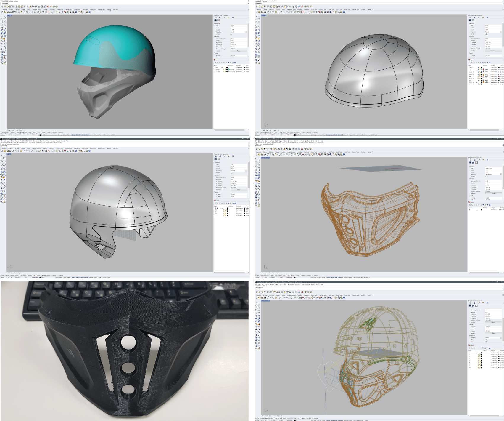Toggle the lightbulb visibility of layer 레이어 01
The height and width of the screenshot is (421, 504).
pos(223,69)
